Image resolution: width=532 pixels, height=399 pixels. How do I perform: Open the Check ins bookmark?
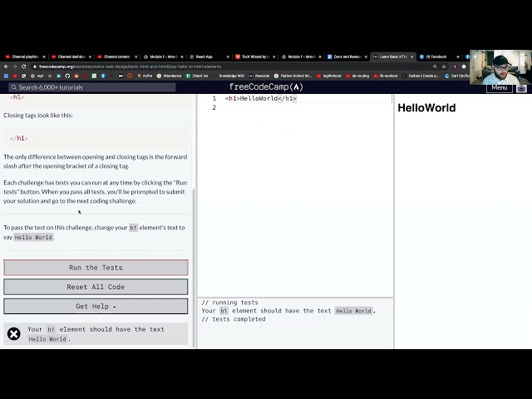197,76
